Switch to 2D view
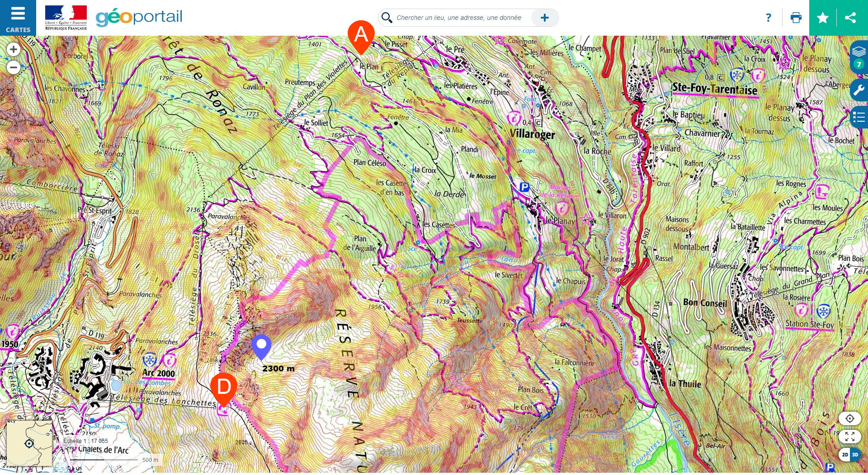The image size is (868, 475). (x=845, y=455)
